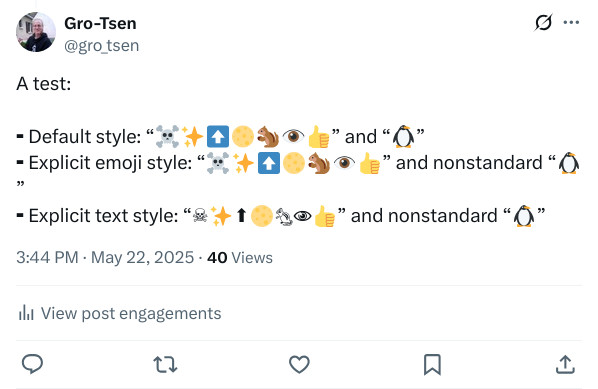
Task: Click the bar chart engagements icon
Action: 26,313
